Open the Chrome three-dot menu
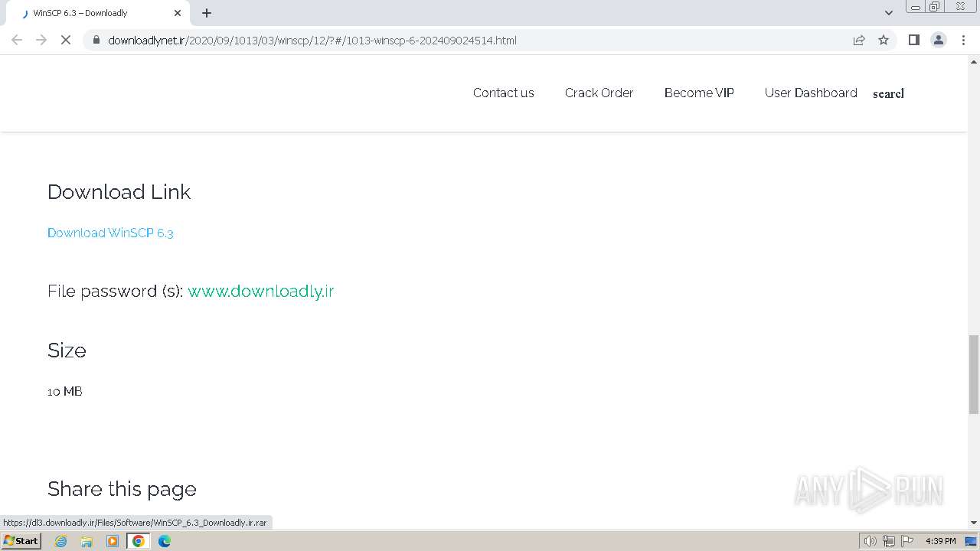 point(963,40)
